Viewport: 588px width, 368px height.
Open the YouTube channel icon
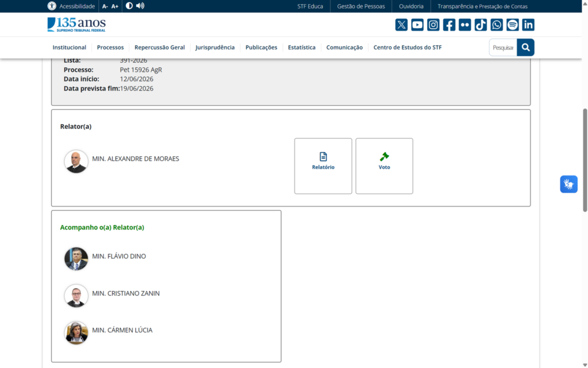point(417,25)
